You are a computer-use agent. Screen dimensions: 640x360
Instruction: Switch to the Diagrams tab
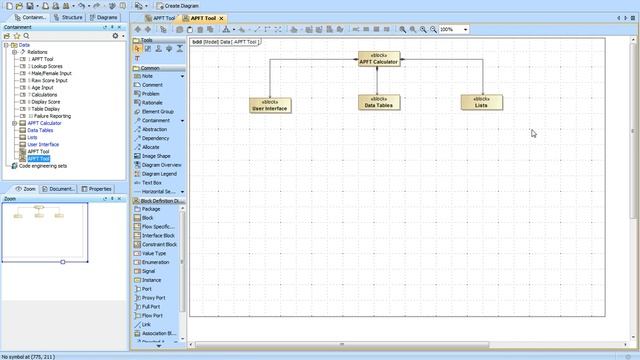[x=104, y=18]
